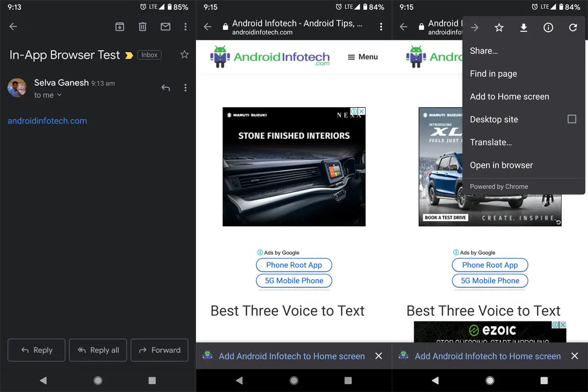
Task: Open the middle browser's three-dot menu
Action: coord(381,27)
